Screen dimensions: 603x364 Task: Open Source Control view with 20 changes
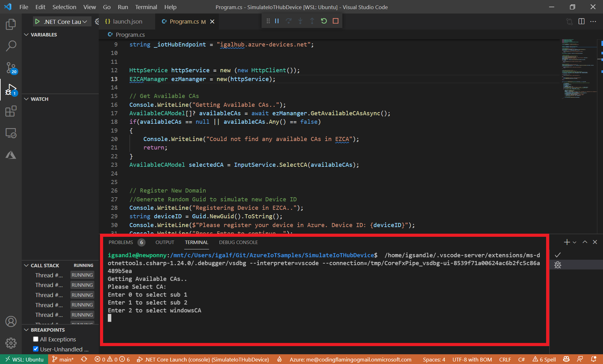[11, 68]
